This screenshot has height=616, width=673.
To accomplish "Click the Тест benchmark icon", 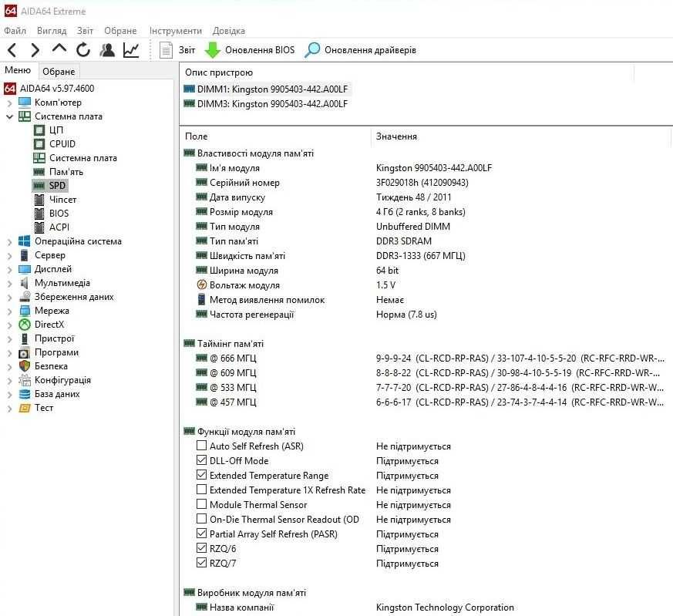I will [x=25, y=408].
